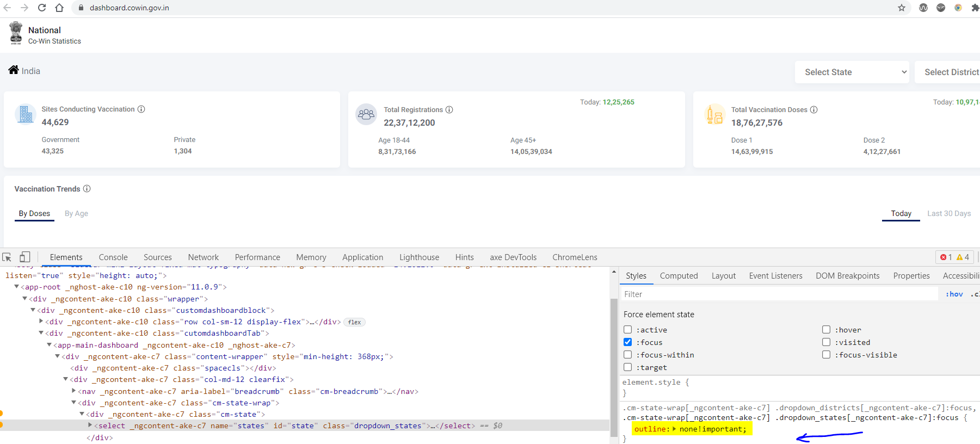
Task: Click the browser forward arrow
Action: point(24,8)
